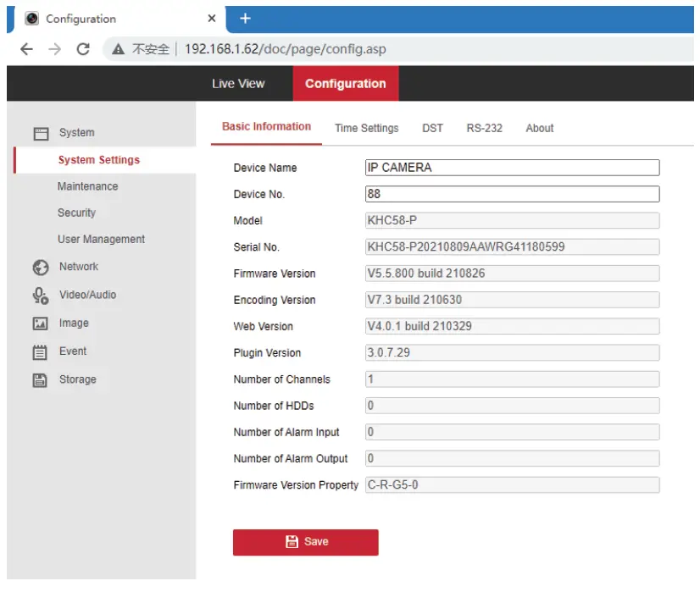The width and height of the screenshot is (700, 592).
Task: Switch to the Live View tab
Action: point(238,84)
